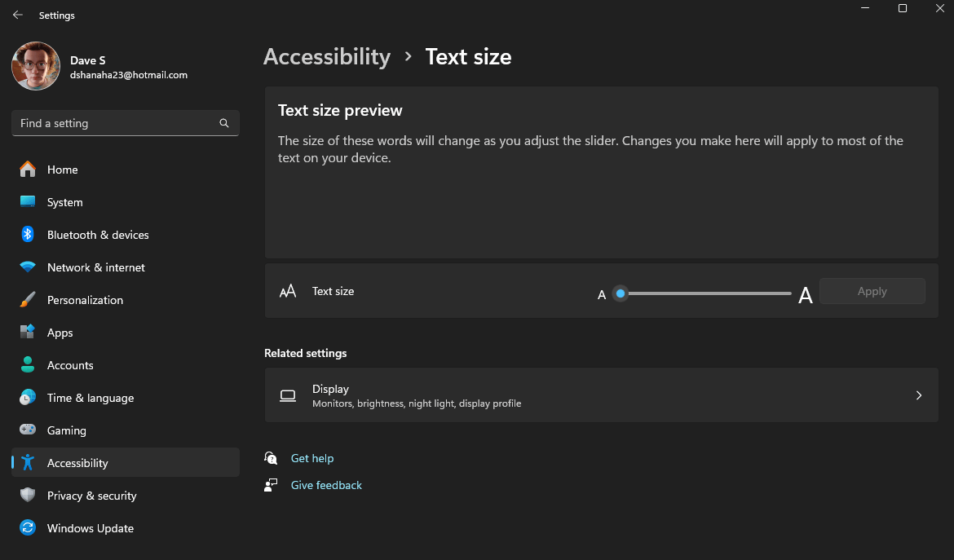Click the AA text size icon
Viewport: 954px width, 560px height.
point(288,291)
